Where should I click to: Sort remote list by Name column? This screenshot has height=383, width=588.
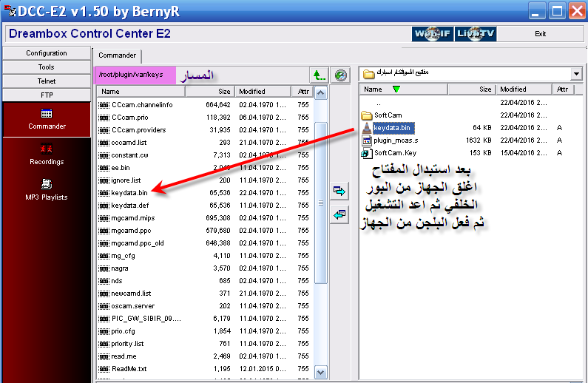pyautogui.click(x=141, y=92)
